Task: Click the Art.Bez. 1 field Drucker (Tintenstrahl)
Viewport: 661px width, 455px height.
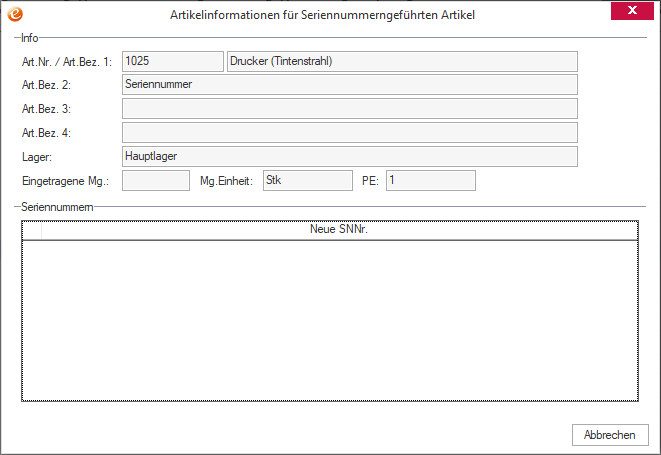Action: 402,62
